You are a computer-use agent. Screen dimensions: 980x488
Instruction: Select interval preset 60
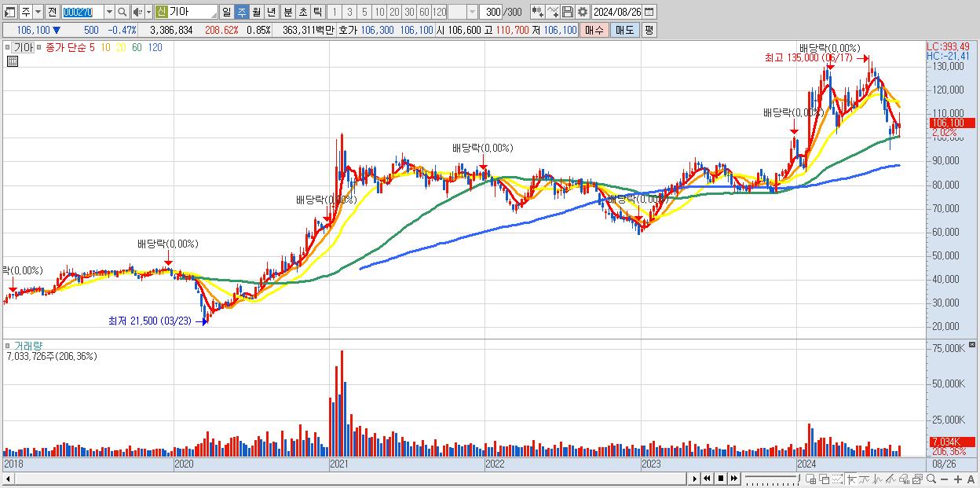coord(424,12)
